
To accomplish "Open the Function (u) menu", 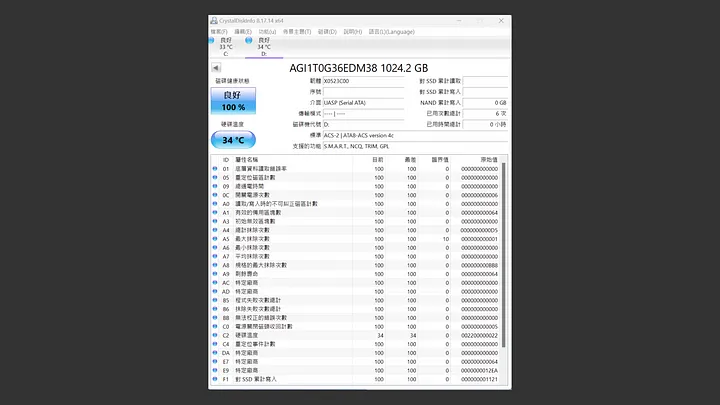I will click(267, 32).
